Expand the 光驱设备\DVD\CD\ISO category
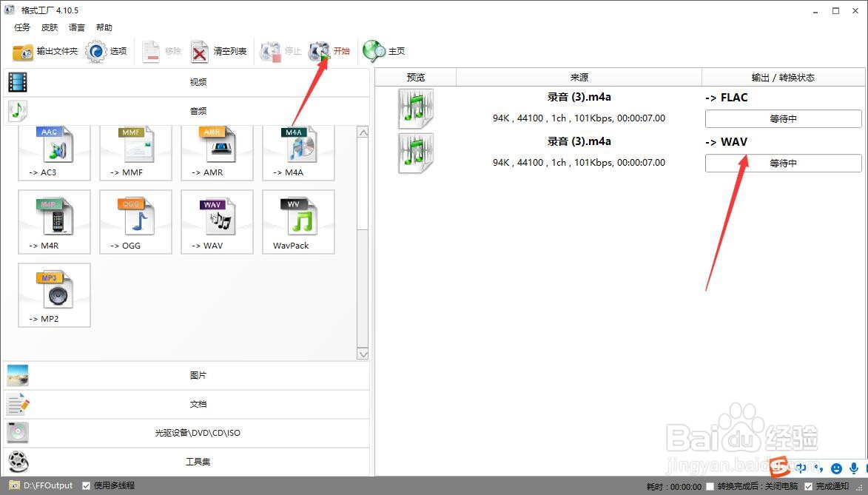This screenshot has width=868, height=495. click(186, 433)
